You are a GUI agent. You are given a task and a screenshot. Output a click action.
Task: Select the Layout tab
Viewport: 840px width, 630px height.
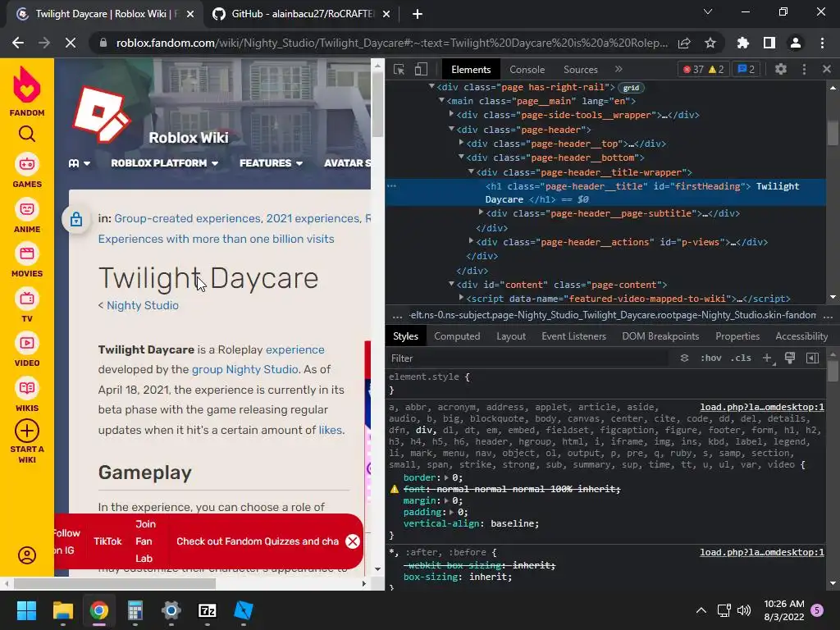510,336
